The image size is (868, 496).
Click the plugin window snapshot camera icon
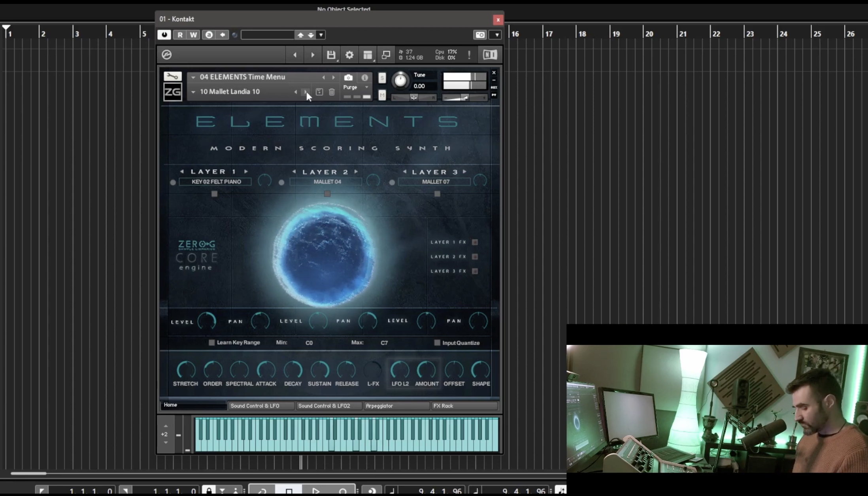tap(480, 35)
